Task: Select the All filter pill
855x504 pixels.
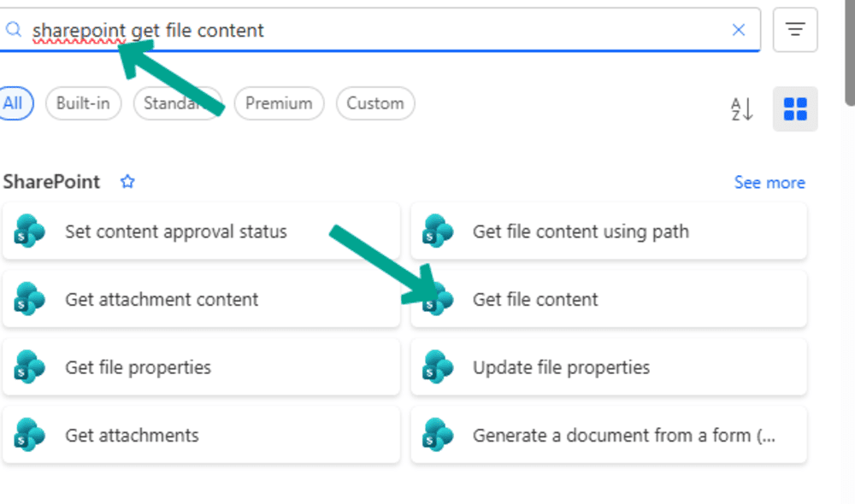Action: pyautogui.click(x=15, y=103)
